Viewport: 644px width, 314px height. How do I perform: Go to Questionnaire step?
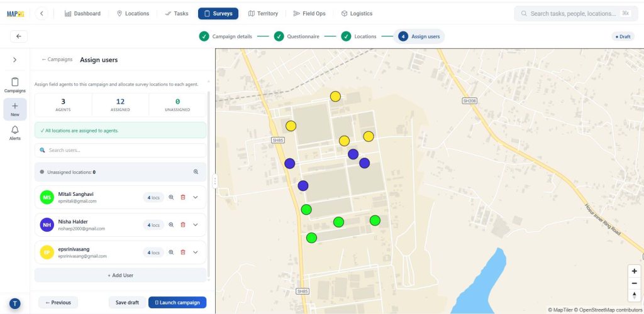pyautogui.click(x=297, y=36)
